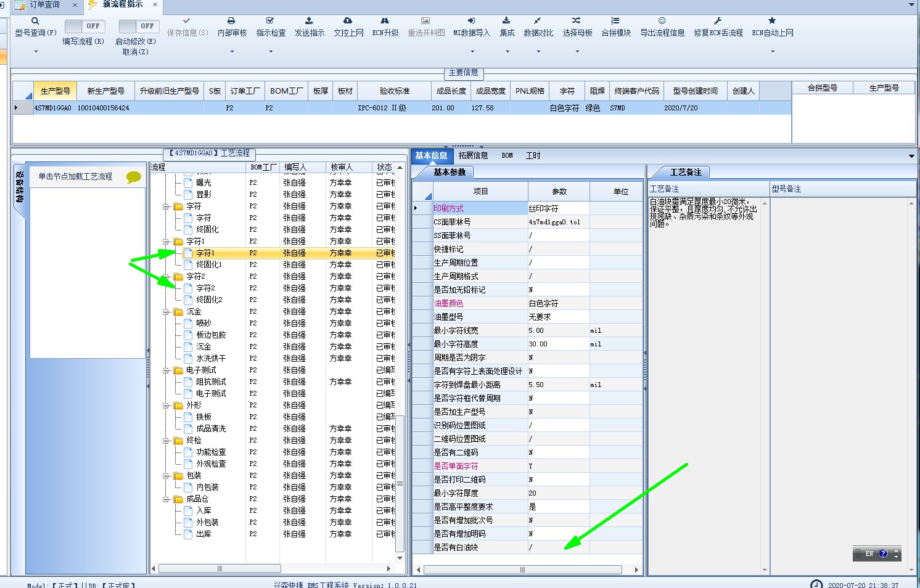Click the 保存信息(S) checkmark icon

(x=187, y=21)
